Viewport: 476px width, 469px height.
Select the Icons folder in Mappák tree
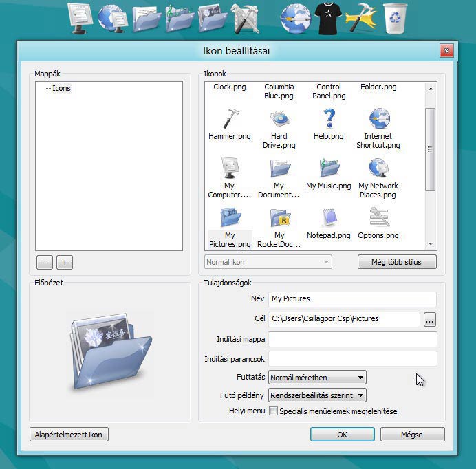tap(61, 88)
